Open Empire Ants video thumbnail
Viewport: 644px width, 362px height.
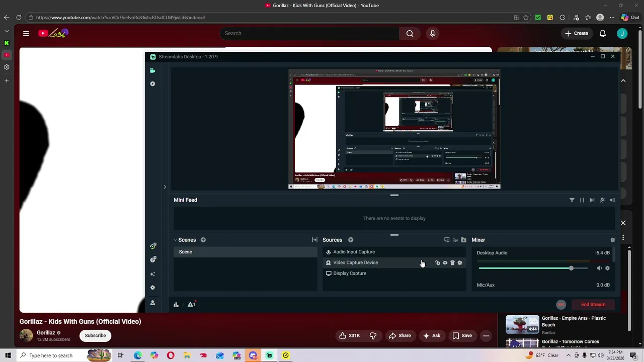[x=522, y=325]
